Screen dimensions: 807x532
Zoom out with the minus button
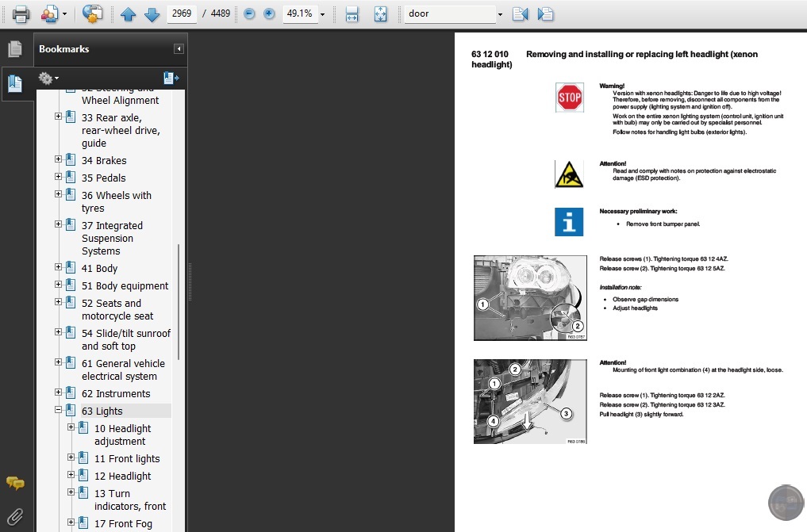point(249,14)
